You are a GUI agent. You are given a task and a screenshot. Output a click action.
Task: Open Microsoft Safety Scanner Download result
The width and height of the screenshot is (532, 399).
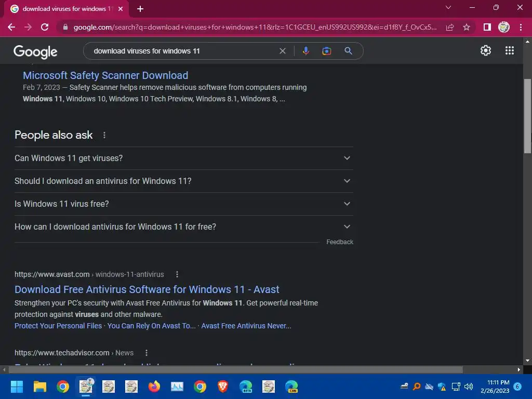coord(105,75)
